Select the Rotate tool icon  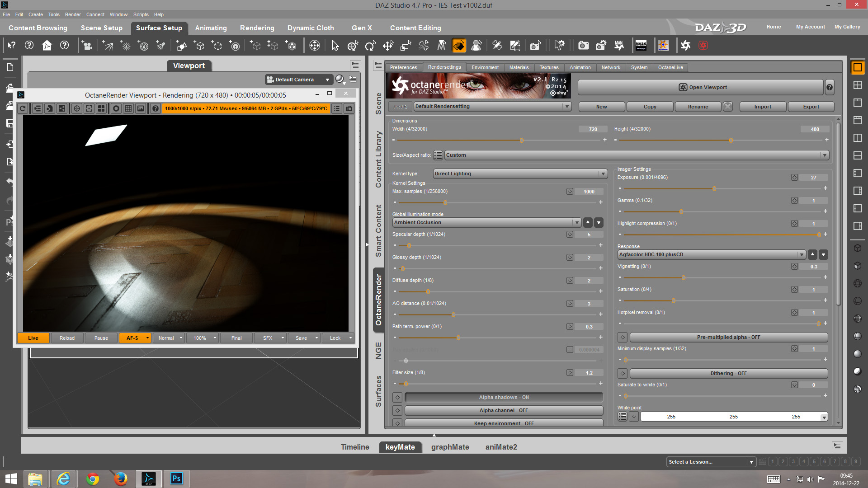click(x=370, y=45)
